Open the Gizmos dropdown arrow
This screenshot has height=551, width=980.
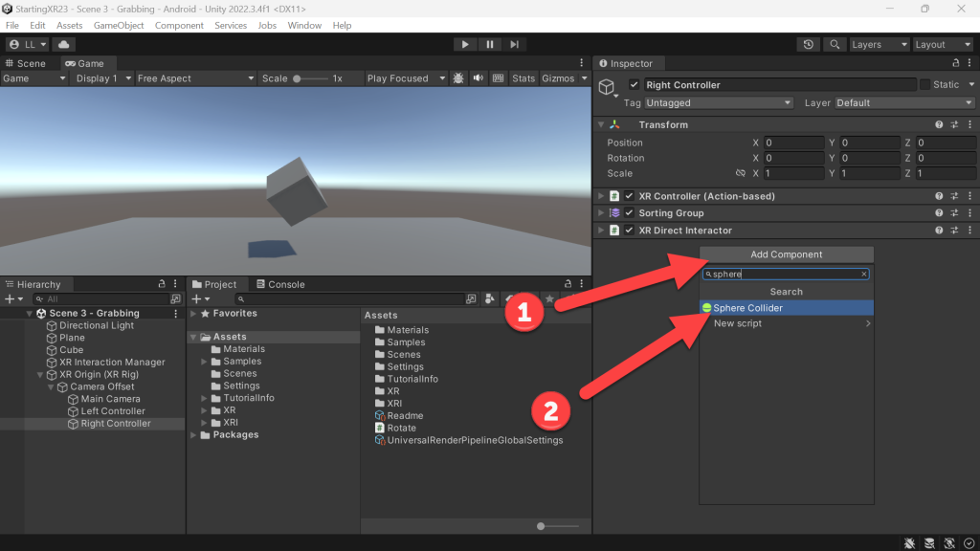point(585,78)
